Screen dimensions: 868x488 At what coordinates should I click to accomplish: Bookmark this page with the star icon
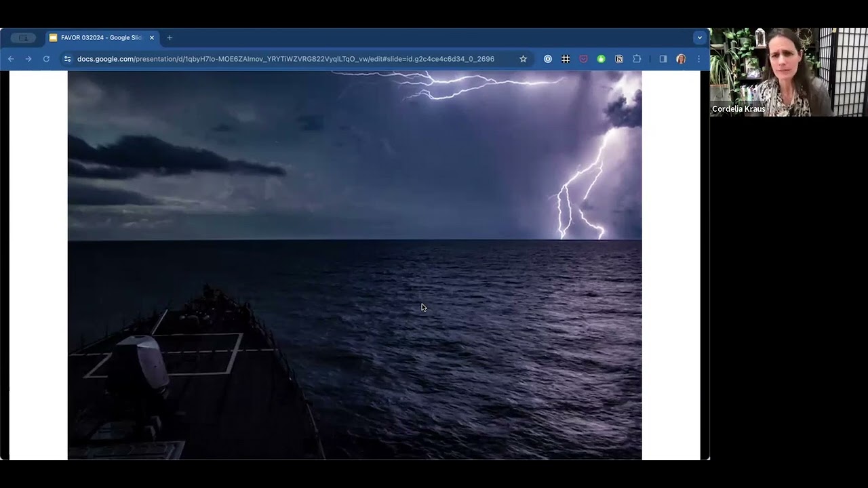(523, 59)
